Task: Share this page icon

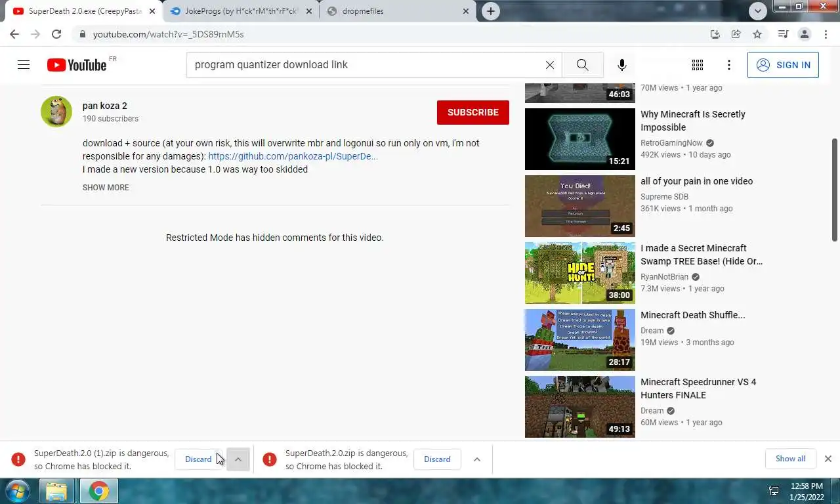Action: pos(736,34)
